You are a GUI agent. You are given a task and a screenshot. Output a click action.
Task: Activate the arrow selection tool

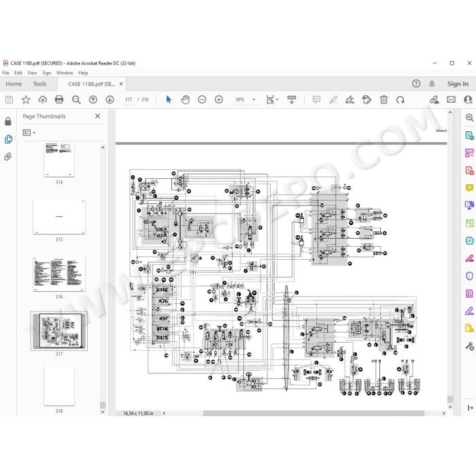pos(169,99)
